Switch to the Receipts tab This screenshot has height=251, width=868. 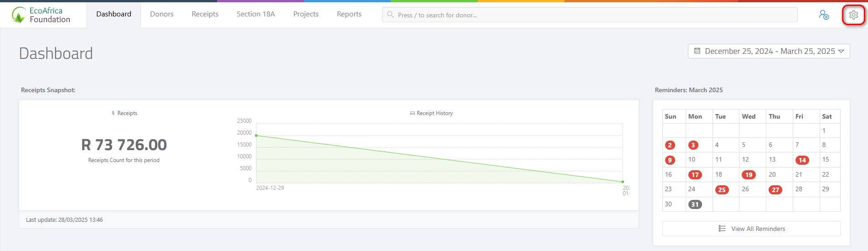[205, 14]
